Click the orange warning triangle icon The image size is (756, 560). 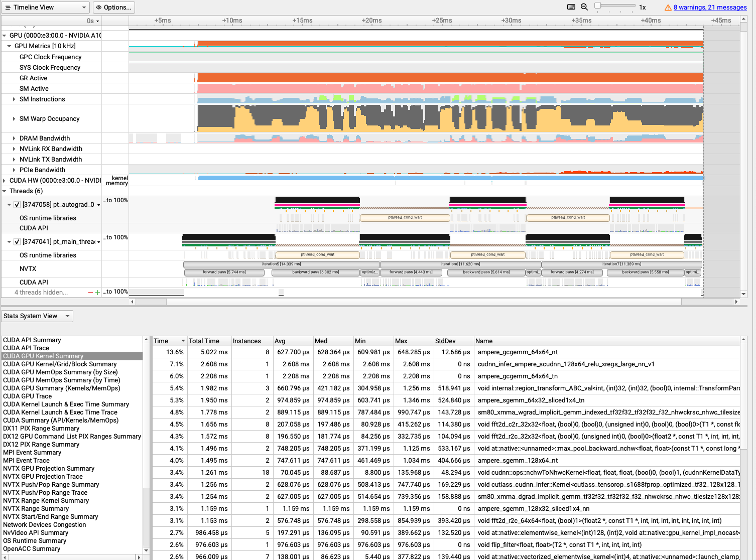(x=668, y=8)
